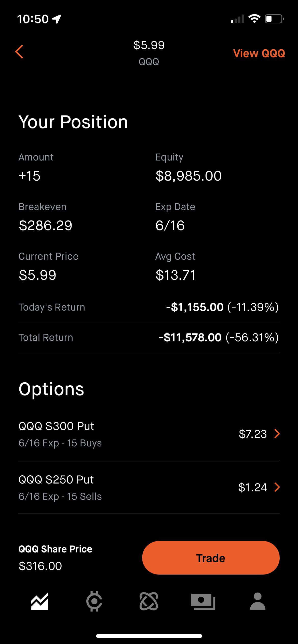Tap the location arrow status icon

click(x=57, y=19)
